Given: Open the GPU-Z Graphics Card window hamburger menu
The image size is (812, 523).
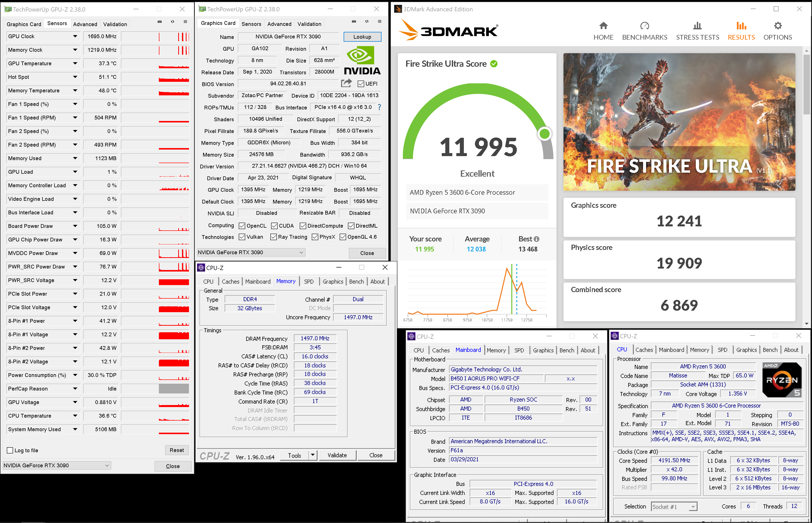Looking at the screenshot, I should coord(380,21).
